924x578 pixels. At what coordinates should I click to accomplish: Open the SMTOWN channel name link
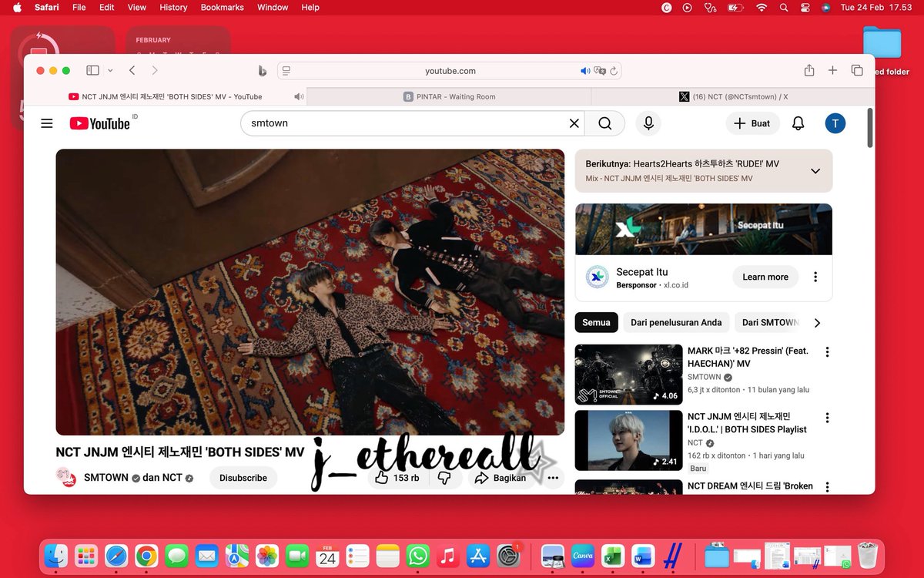pos(106,478)
